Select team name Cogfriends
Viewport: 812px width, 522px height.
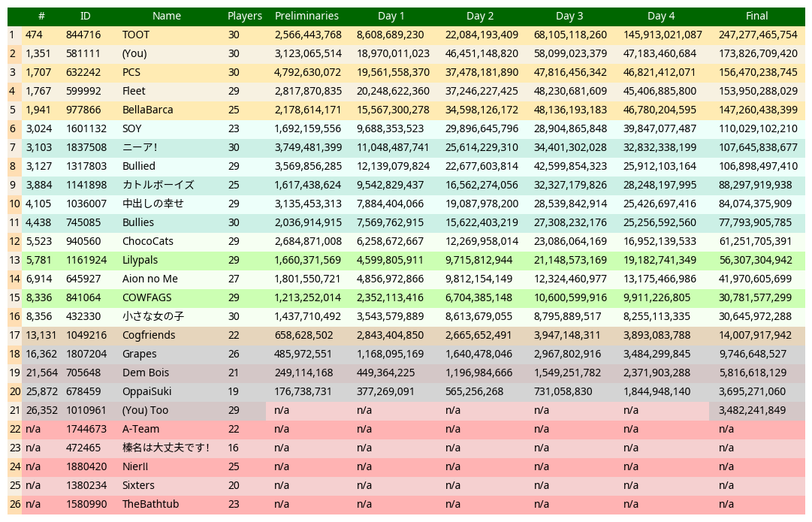coord(149,335)
